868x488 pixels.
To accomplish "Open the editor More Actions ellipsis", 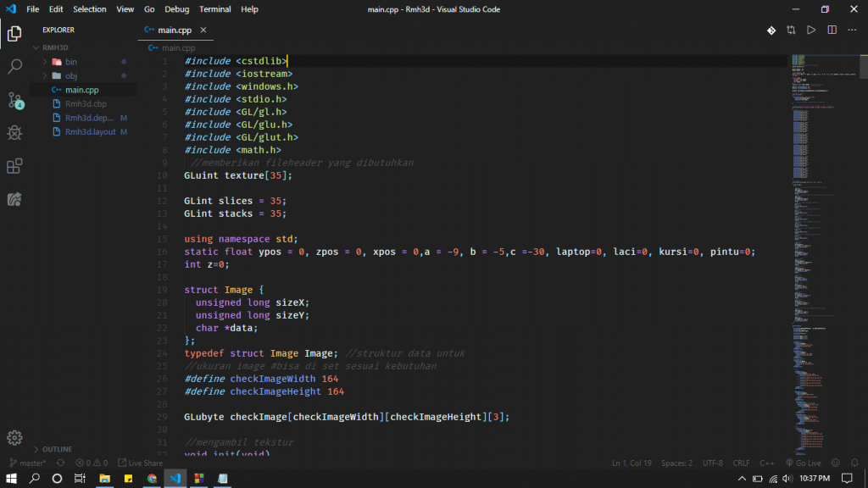I will [x=852, y=30].
